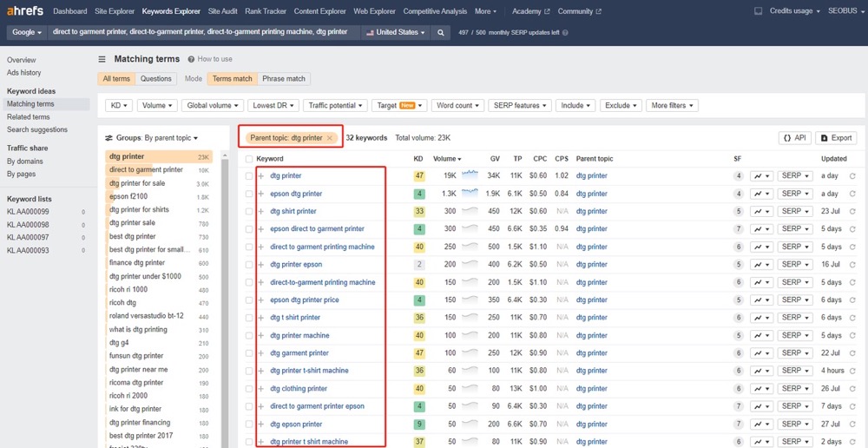Open keyword list KL AA000099
This screenshot has width=868, height=448.
tap(28, 212)
